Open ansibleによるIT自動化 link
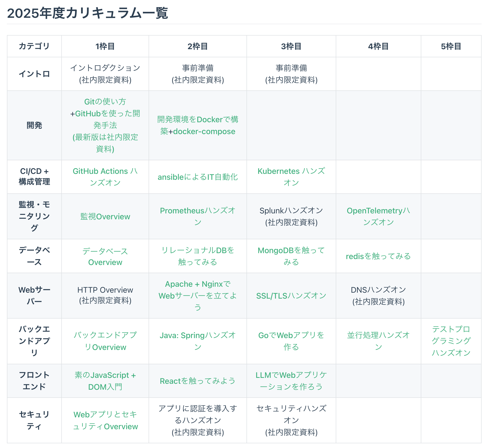 pos(198,177)
